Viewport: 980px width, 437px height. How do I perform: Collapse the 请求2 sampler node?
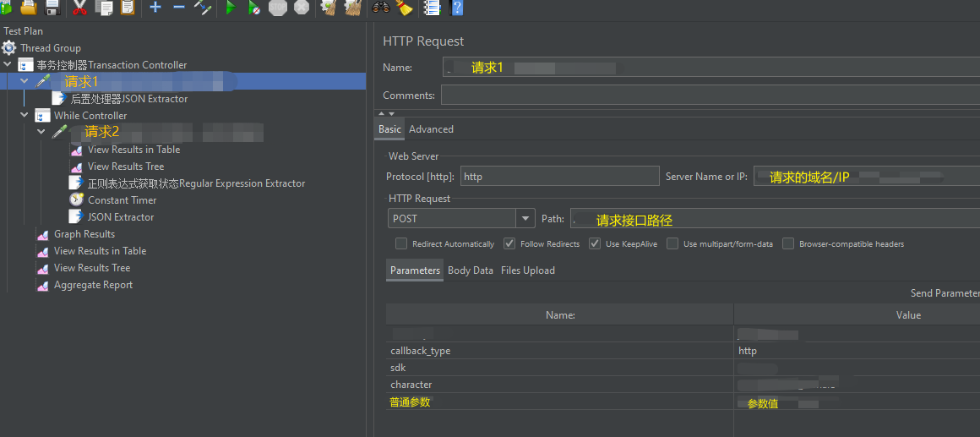41,132
